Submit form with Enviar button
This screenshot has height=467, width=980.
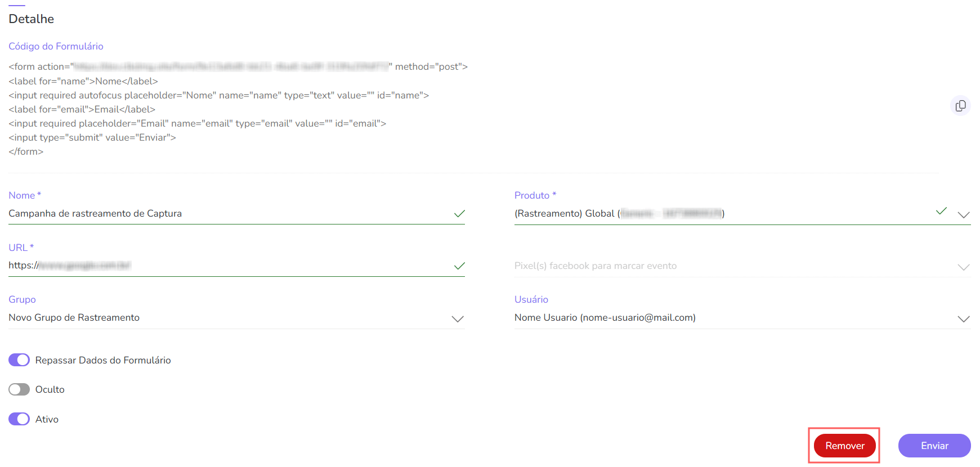tap(934, 446)
